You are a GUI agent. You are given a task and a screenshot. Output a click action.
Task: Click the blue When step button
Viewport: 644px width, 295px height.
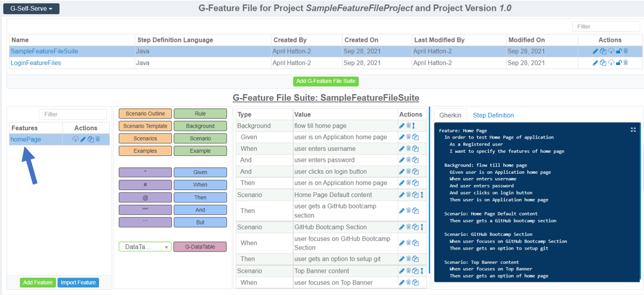201,185
